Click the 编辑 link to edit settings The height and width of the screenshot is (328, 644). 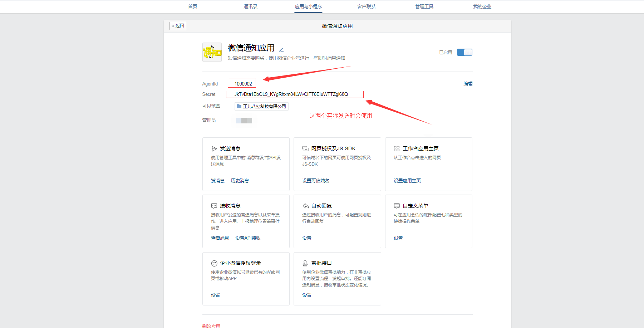point(468,83)
